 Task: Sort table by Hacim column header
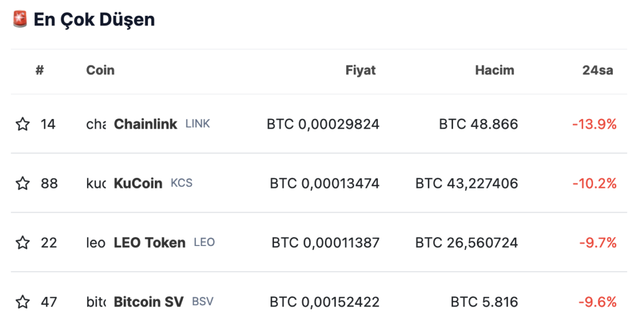494,70
